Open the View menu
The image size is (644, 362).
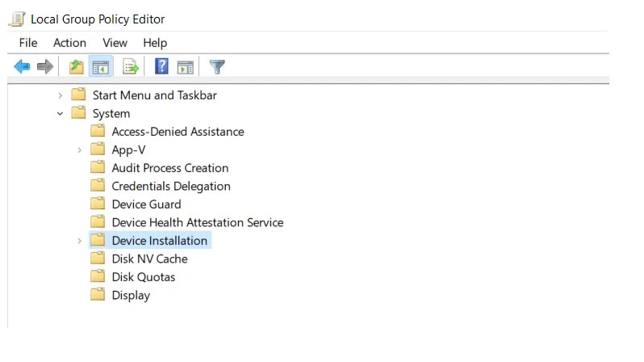point(115,43)
